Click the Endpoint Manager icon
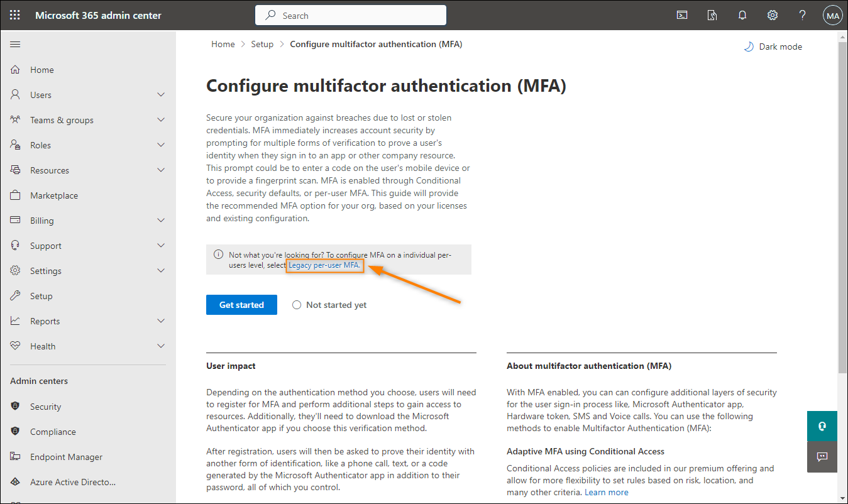848x504 pixels. pyautogui.click(x=16, y=457)
